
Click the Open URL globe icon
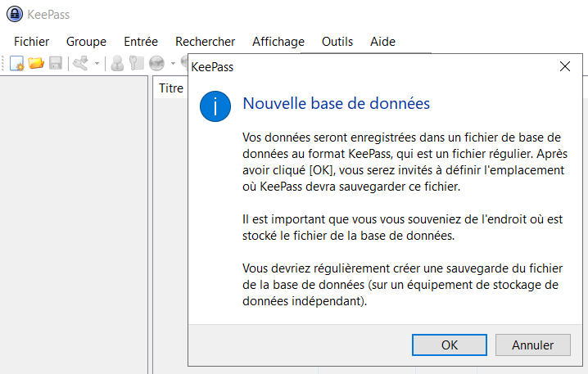pyautogui.click(x=156, y=64)
